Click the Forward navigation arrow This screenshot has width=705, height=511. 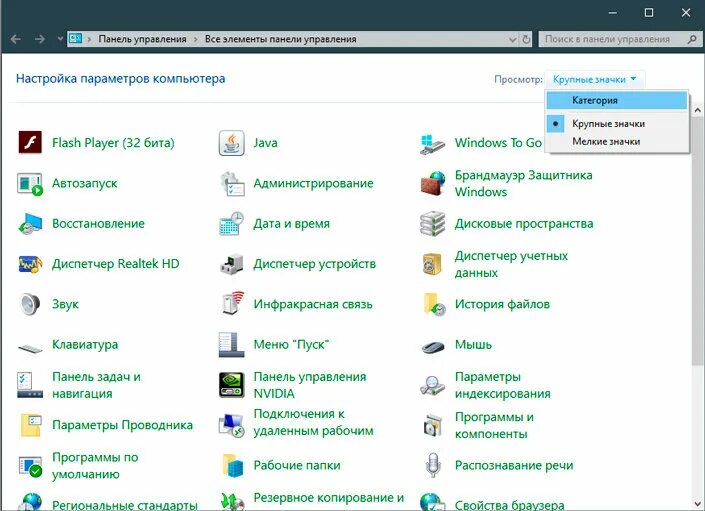(40, 39)
